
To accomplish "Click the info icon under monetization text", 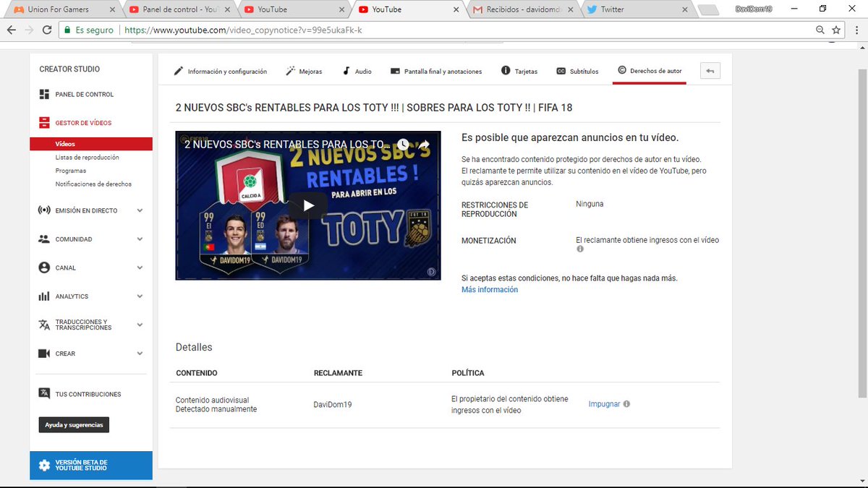I will [579, 249].
